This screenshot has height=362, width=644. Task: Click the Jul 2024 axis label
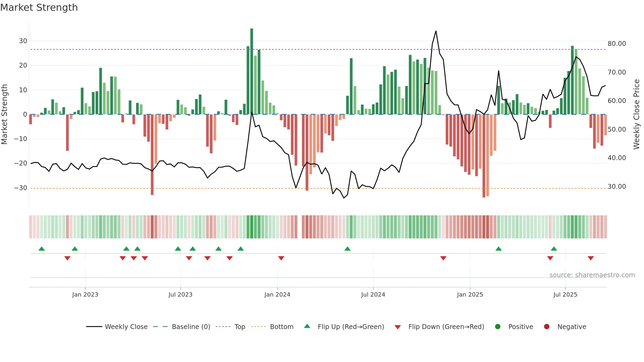pos(373,294)
